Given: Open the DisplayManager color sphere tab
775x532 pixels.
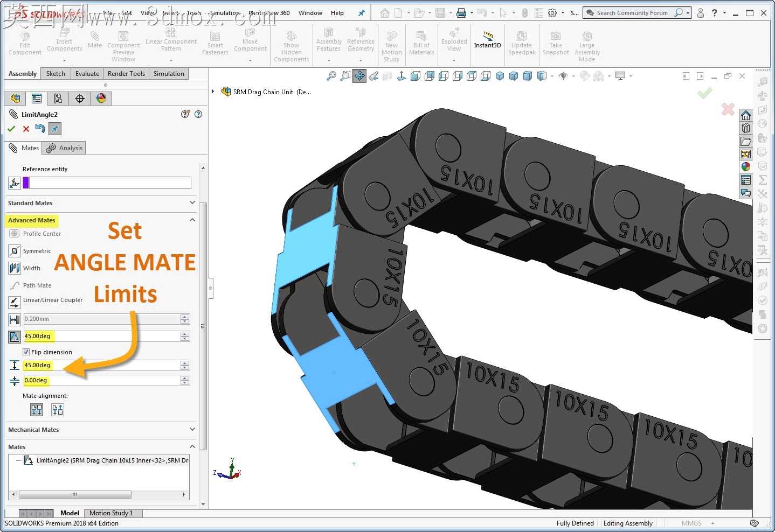Looking at the screenshot, I should 101,99.
